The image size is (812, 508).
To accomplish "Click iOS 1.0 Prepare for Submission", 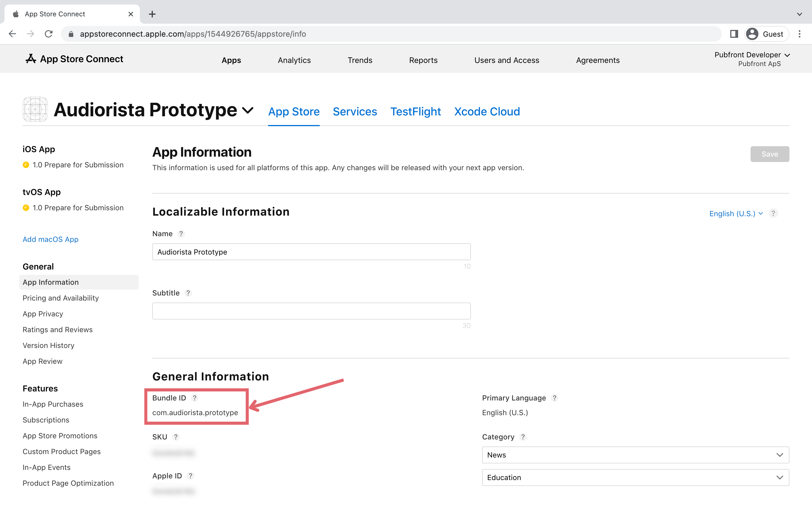I will [73, 165].
